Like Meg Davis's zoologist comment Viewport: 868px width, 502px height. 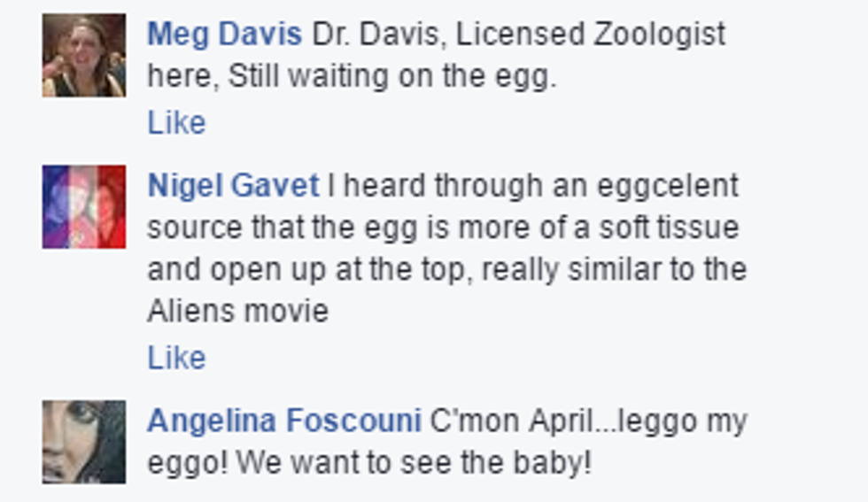pos(176,122)
